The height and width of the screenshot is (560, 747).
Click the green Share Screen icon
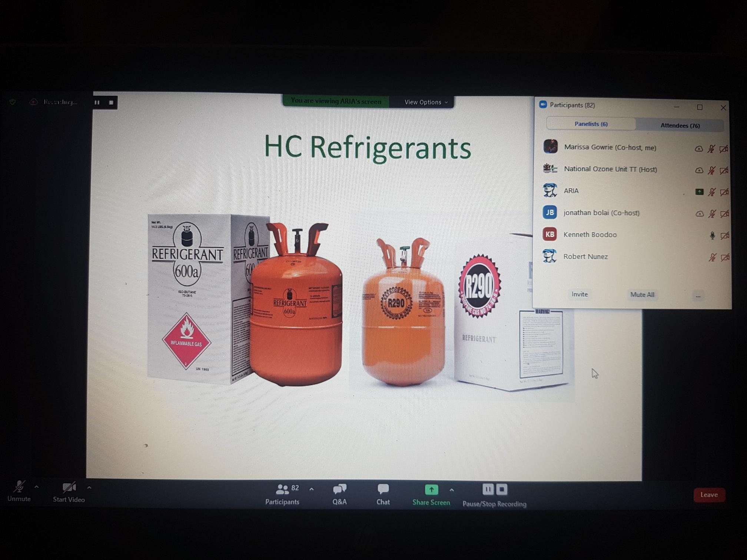click(431, 490)
